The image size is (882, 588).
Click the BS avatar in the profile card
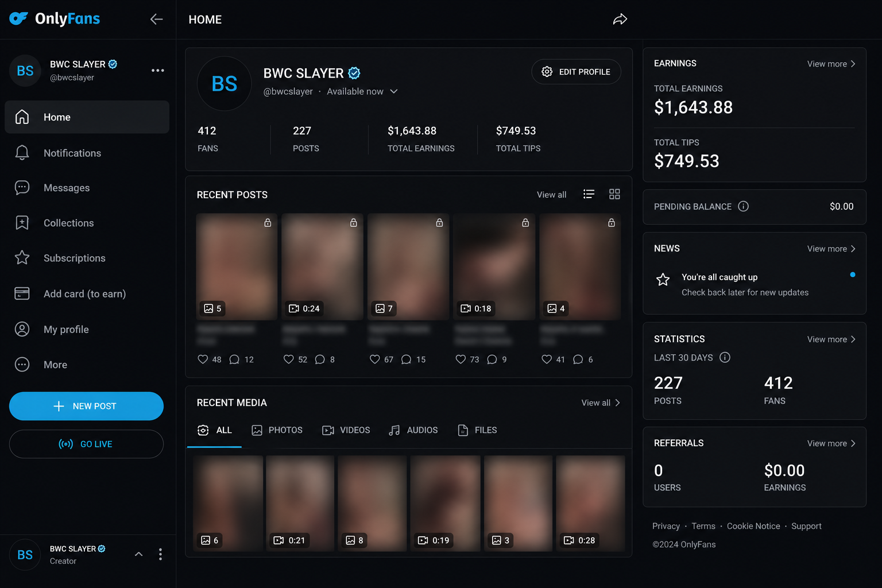point(224,84)
